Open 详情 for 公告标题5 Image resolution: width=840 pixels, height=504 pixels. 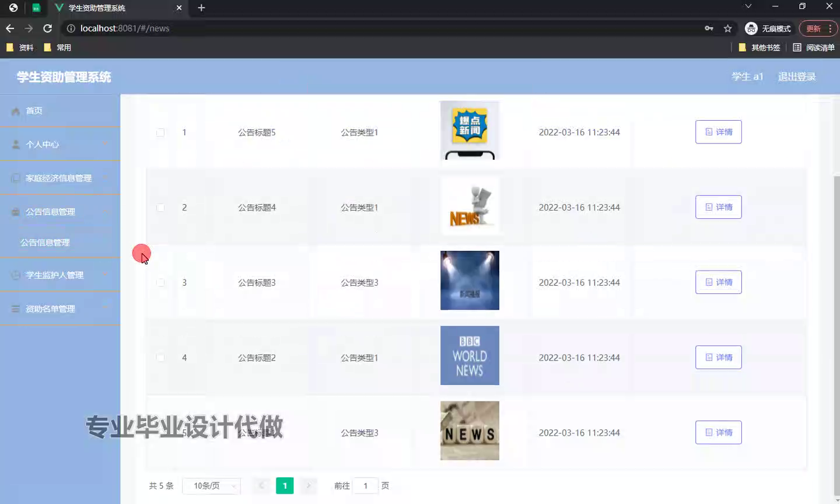tap(719, 132)
